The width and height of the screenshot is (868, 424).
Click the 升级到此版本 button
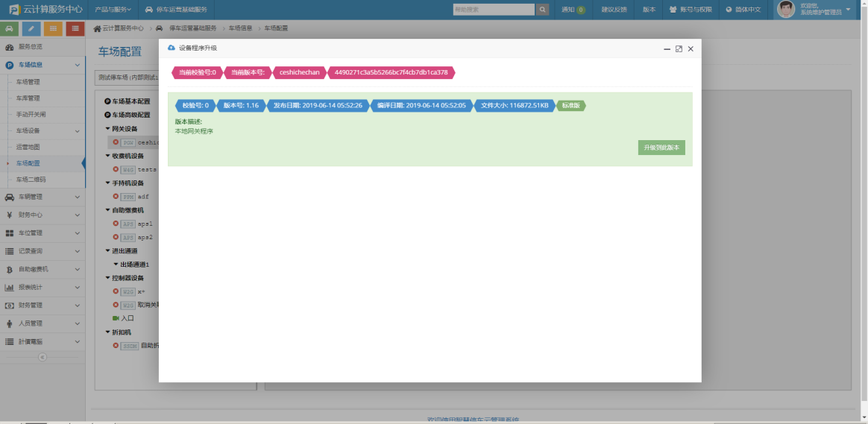tap(661, 148)
